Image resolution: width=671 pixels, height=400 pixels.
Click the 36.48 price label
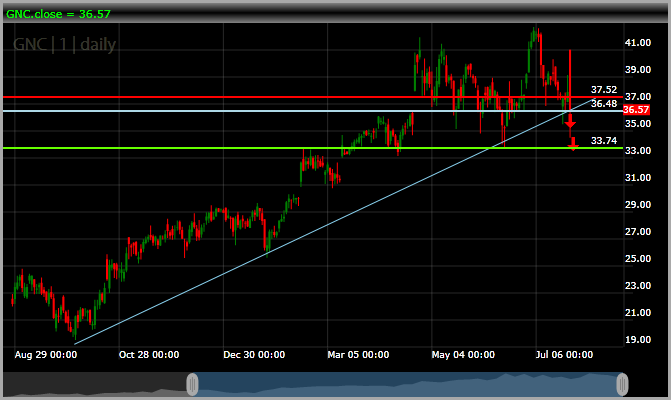tap(603, 103)
